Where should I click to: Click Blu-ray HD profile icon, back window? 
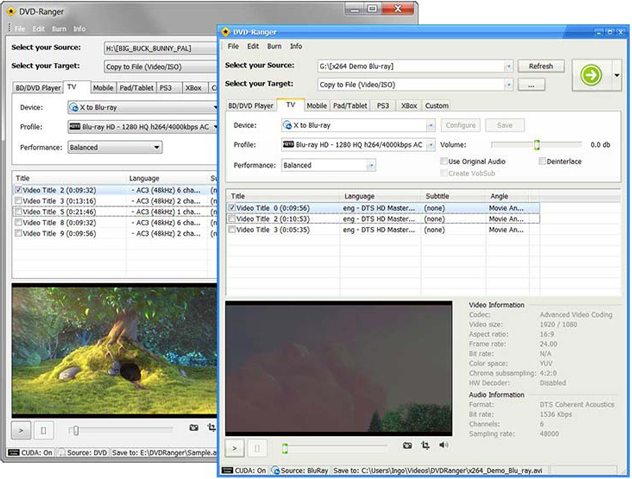(x=75, y=127)
